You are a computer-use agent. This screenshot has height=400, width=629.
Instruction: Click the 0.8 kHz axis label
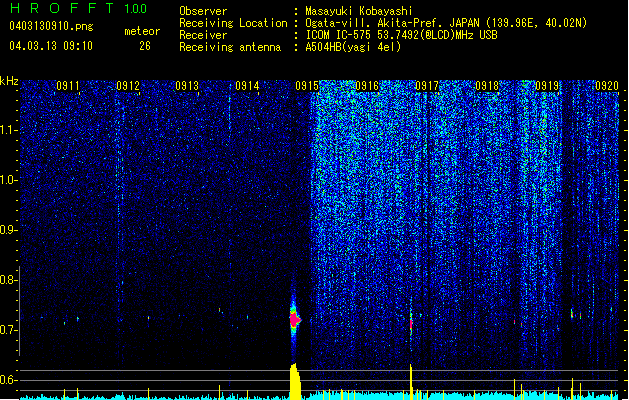coord(9,280)
